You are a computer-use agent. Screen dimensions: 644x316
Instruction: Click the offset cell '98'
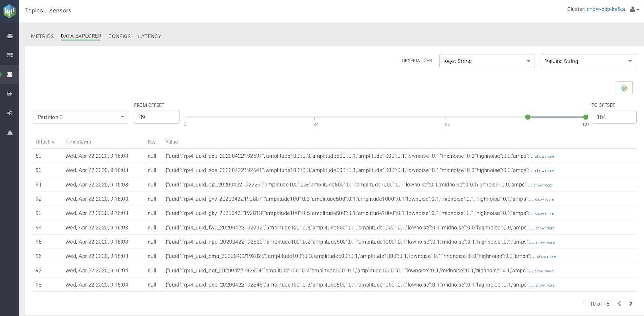(x=39, y=285)
